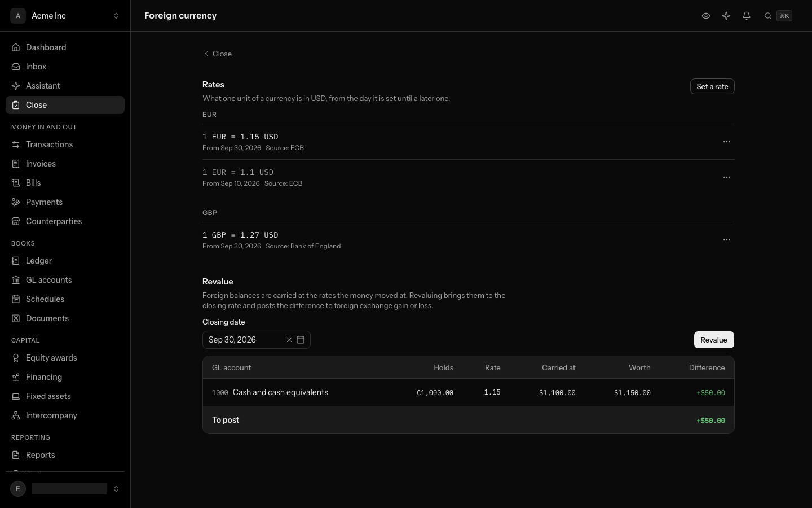Open the Dashboard page from sidebar

pos(65,47)
